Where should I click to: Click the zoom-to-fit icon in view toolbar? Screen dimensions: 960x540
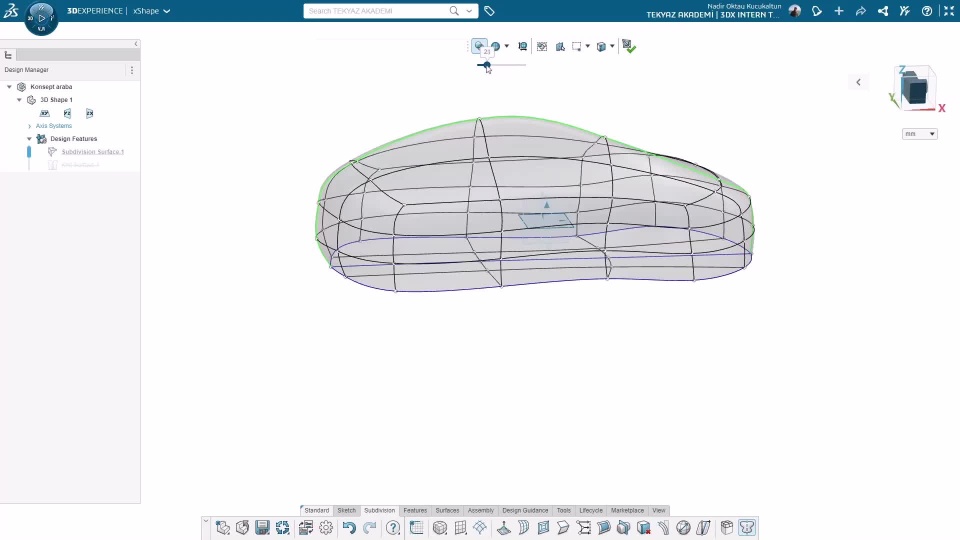[522, 46]
